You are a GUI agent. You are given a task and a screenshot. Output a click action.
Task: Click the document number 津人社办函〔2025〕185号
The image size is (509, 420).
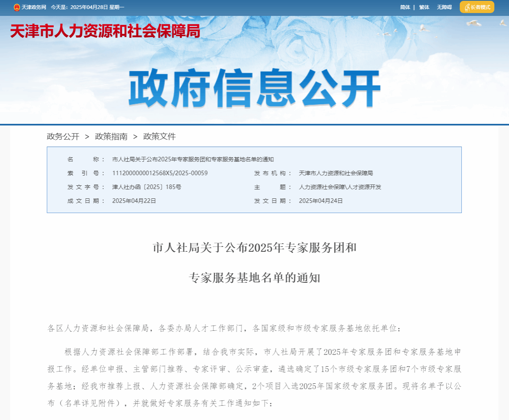[147, 187]
